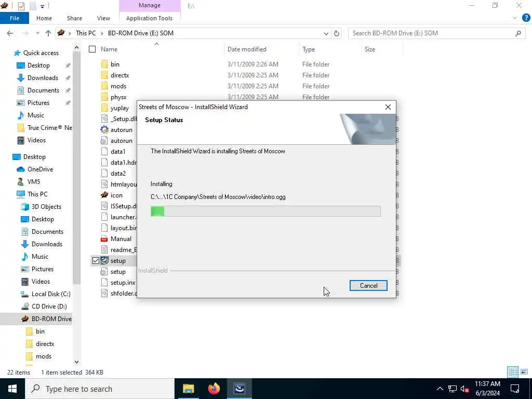Show hidden system tray icons
532x399 pixels.
440,389
